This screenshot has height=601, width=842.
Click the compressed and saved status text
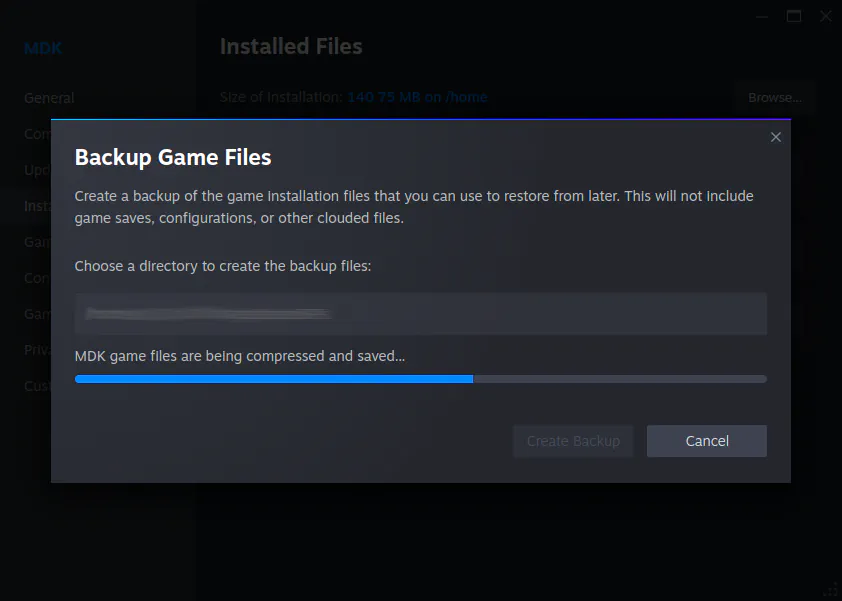[x=239, y=356]
